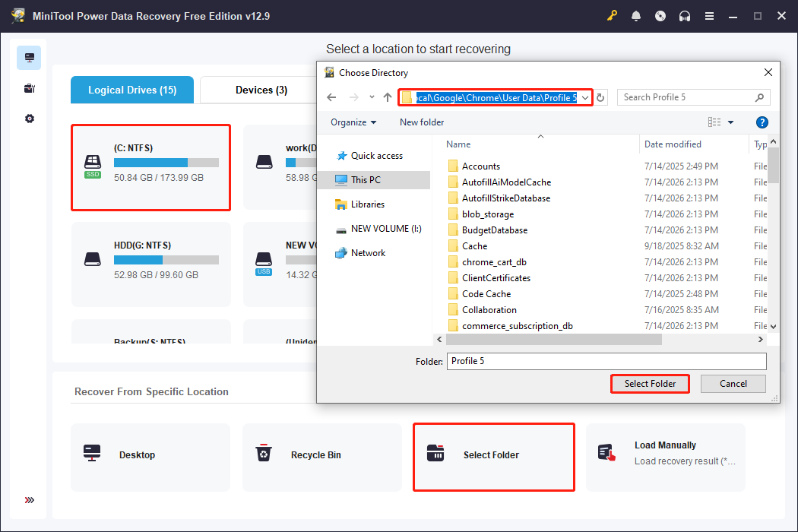Expand the left sidebar with double-arrow icon

(29, 500)
